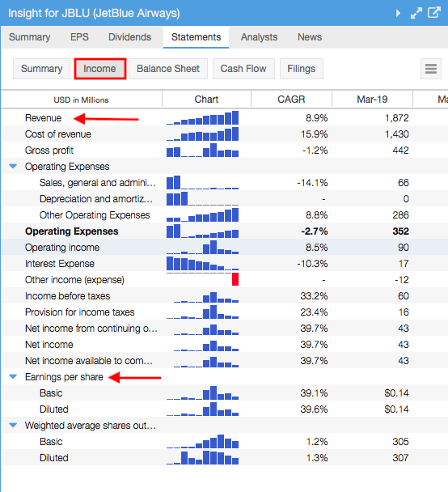This screenshot has width=448, height=492.
Task: Click Earnings per share Diluted CAGR 39.6%
Action: coord(314,409)
